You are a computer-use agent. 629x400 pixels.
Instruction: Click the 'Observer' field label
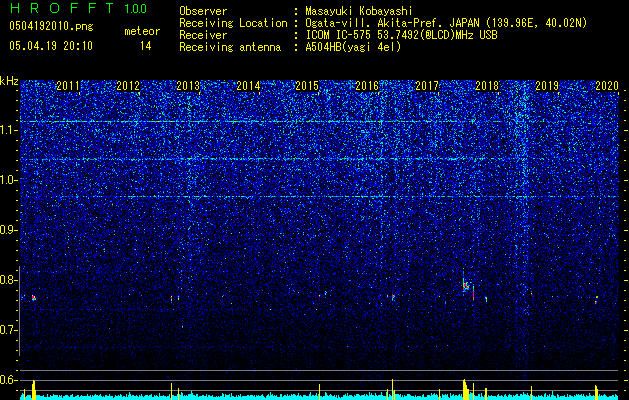pyautogui.click(x=203, y=12)
